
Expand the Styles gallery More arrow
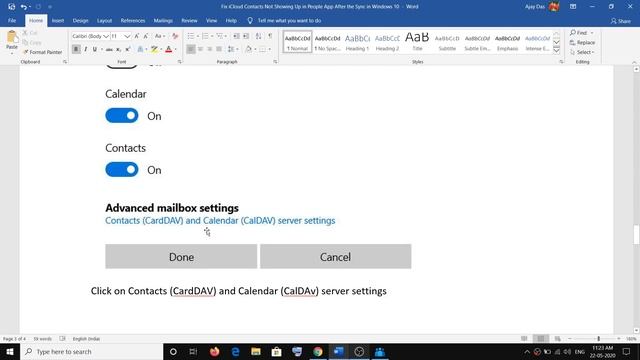(556, 50)
